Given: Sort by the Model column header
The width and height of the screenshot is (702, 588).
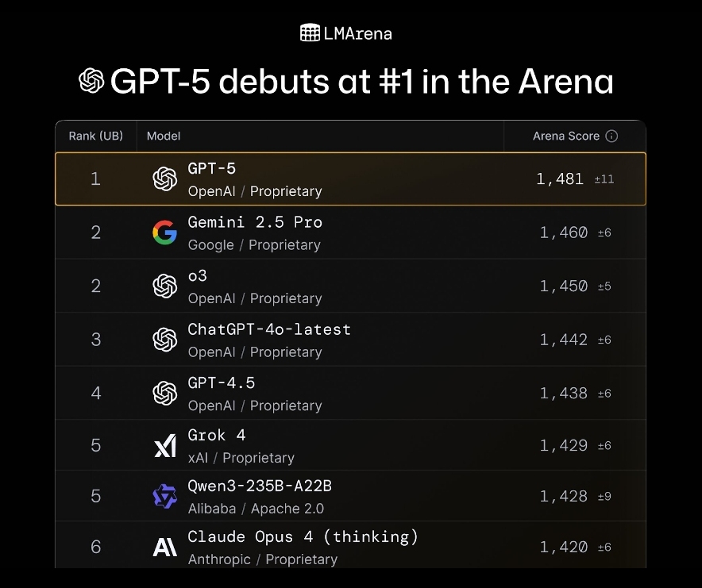Looking at the screenshot, I should 164,136.
